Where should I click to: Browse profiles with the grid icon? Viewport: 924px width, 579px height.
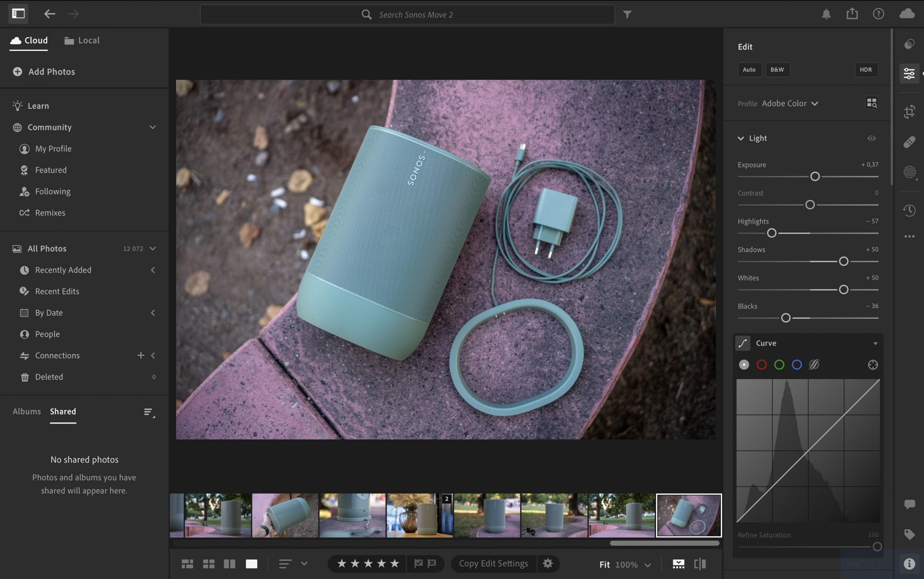pyautogui.click(x=872, y=103)
